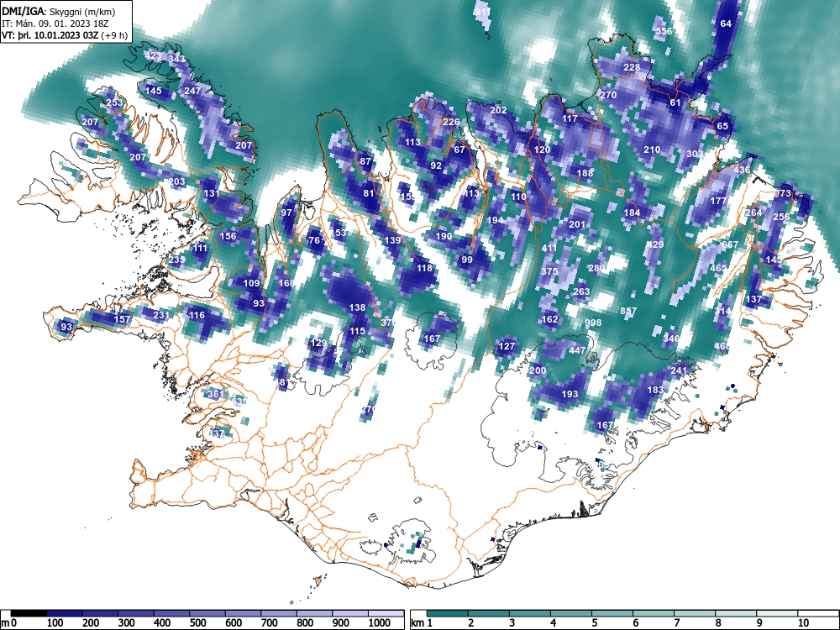Click the "303" value label
This screenshot has height=630, width=840.
coord(695,154)
